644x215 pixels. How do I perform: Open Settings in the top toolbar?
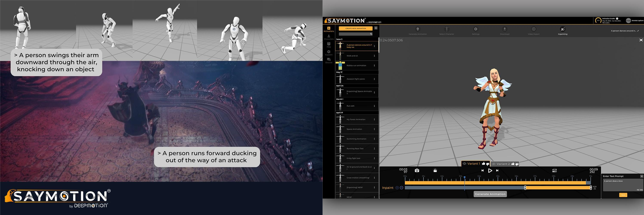[476, 31]
